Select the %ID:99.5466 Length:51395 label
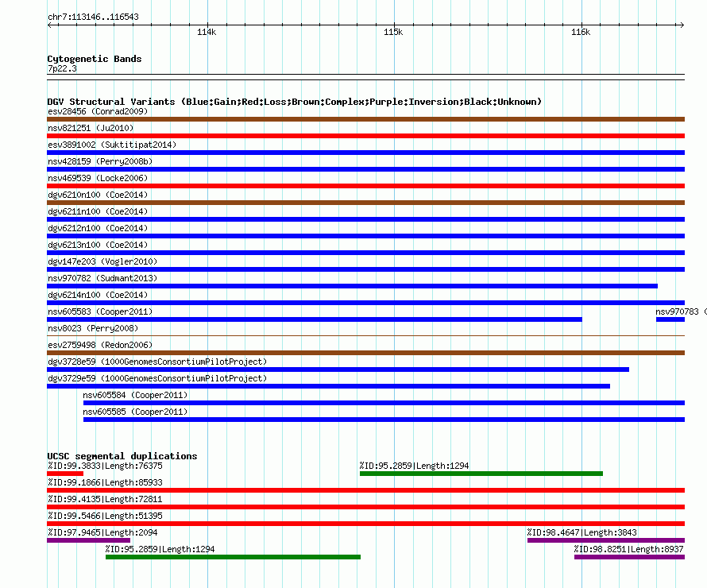The width and height of the screenshot is (707, 588). point(105,516)
